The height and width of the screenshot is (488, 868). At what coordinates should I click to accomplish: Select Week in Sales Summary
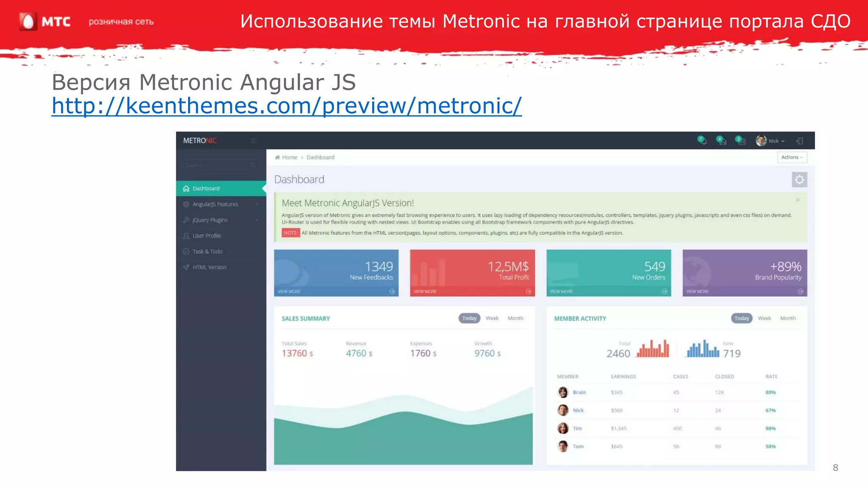[x=492, y=318]
